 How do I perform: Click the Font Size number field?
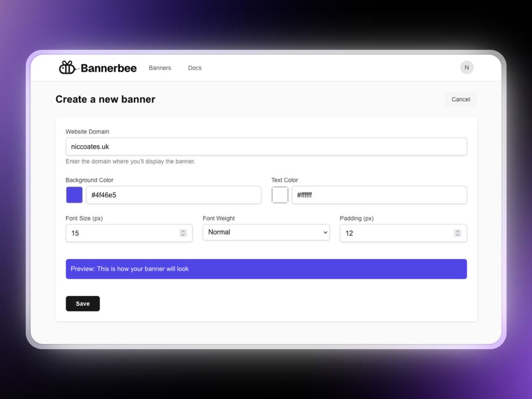click(129, 233)
